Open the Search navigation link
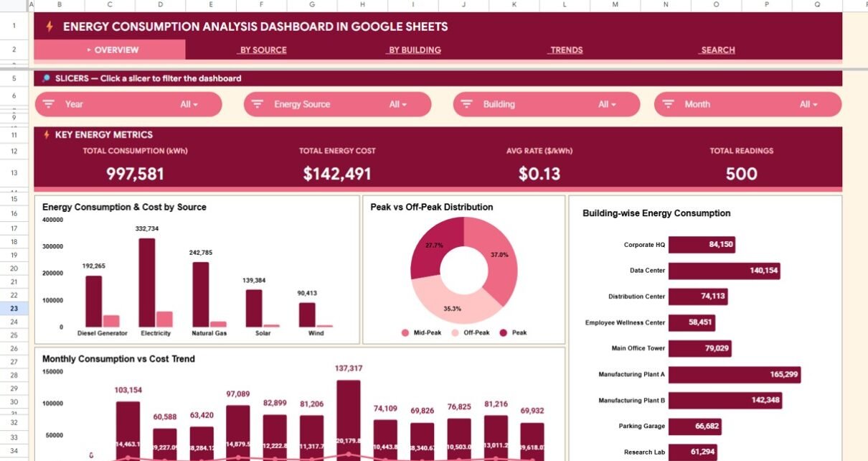 point(717,50)
